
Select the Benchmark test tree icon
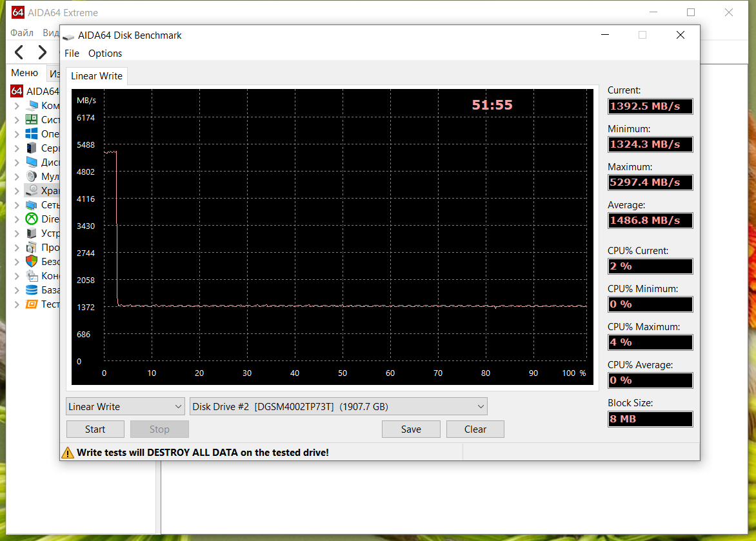click(x=32, y=304)
